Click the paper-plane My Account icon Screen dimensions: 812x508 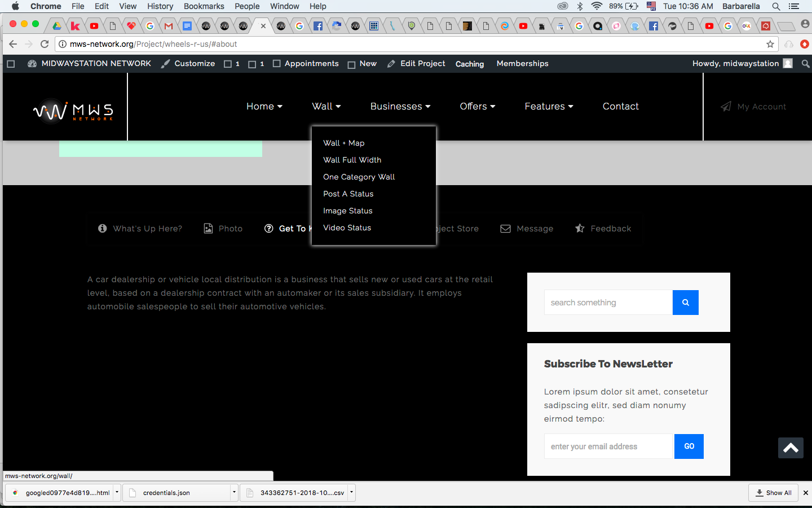725,107
